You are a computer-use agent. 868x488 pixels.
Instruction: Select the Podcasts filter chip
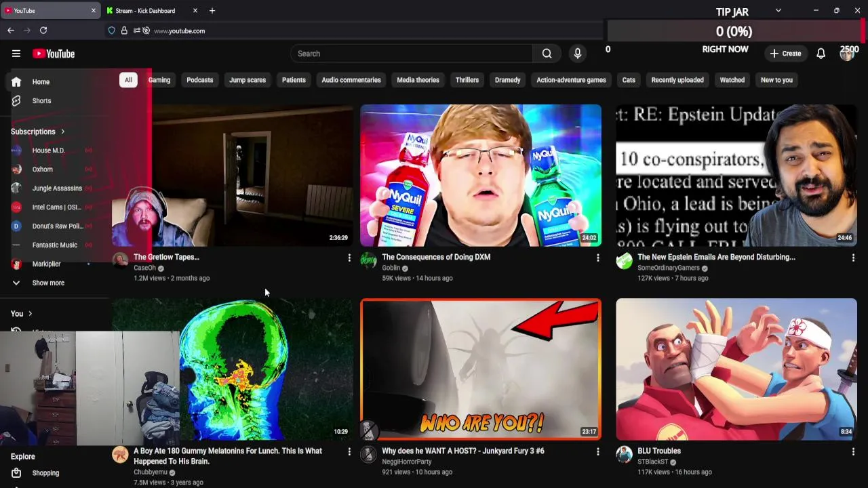(199, 80)
